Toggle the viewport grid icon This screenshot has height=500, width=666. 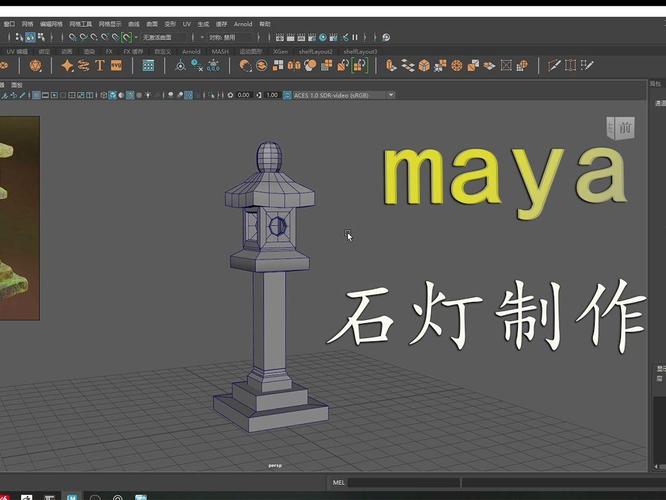(37, 95)
